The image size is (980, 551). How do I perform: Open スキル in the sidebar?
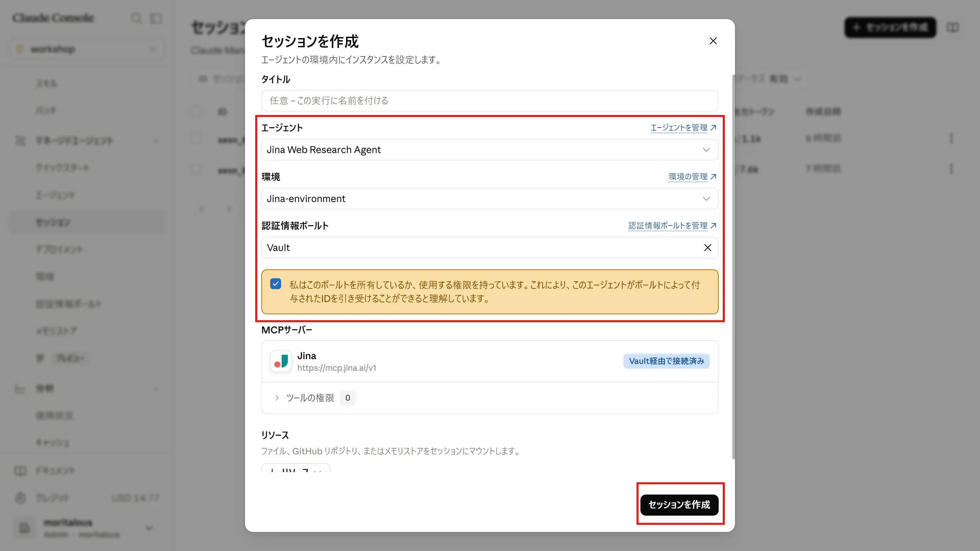[46, 83]
